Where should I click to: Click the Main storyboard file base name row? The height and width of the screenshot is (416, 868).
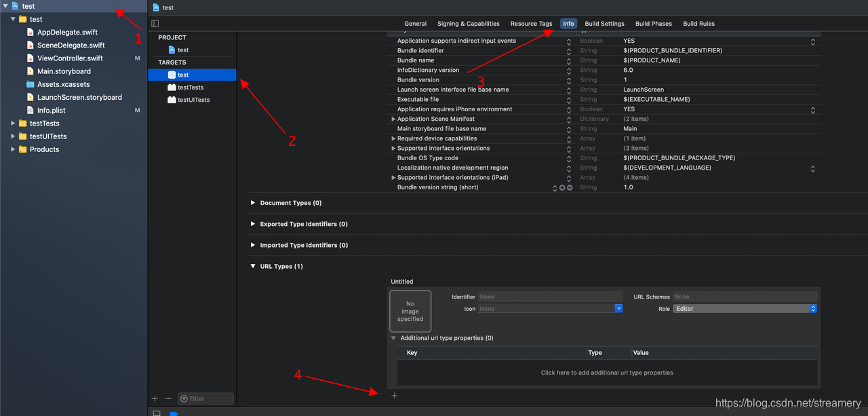coord(604,129)
